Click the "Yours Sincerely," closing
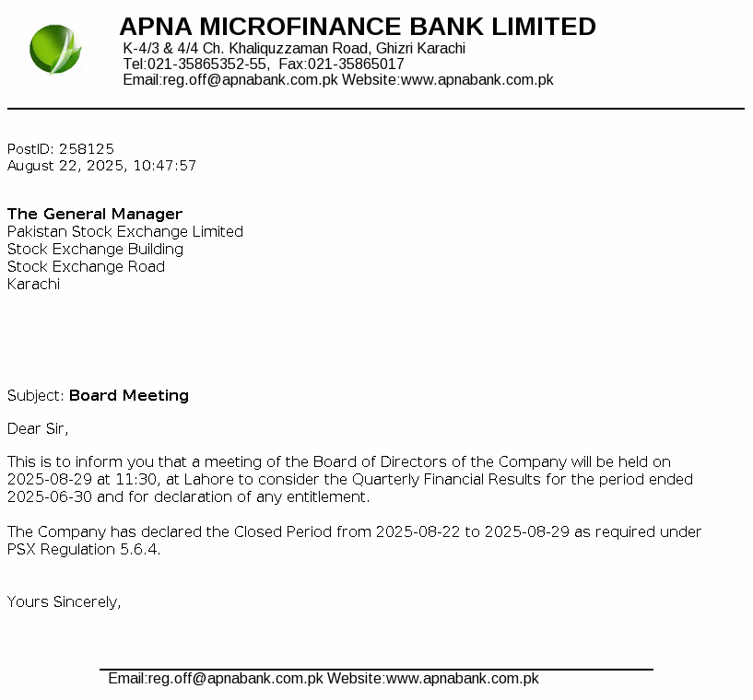The width and height of the screenshot is (753, 700). point(65,602)
